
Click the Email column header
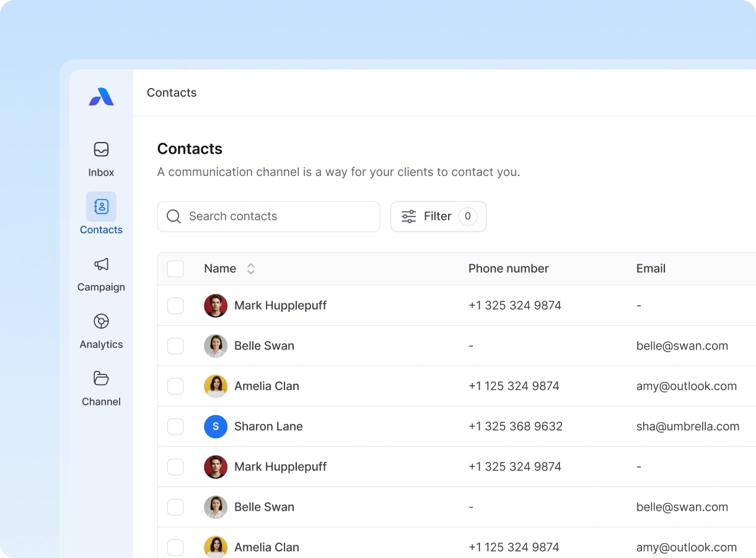pos(651,268)
